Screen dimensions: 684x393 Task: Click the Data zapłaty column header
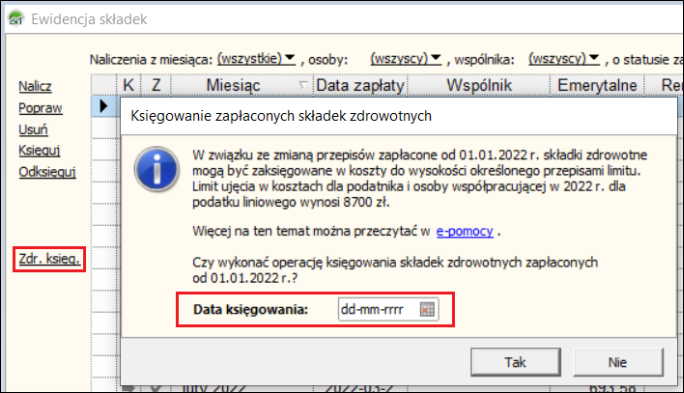click(x=360, y=85)
